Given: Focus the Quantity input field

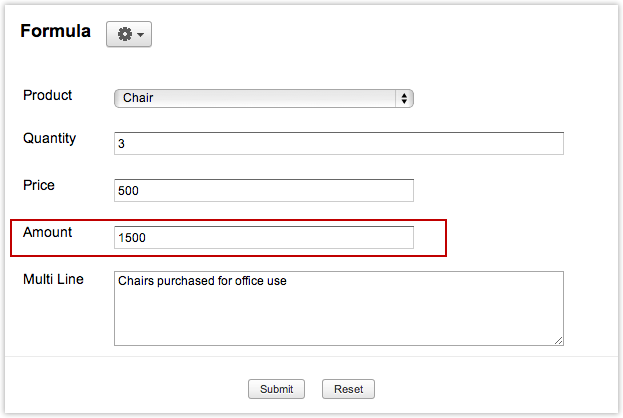Looking at the screenshot, I should (x=338, y=144).
